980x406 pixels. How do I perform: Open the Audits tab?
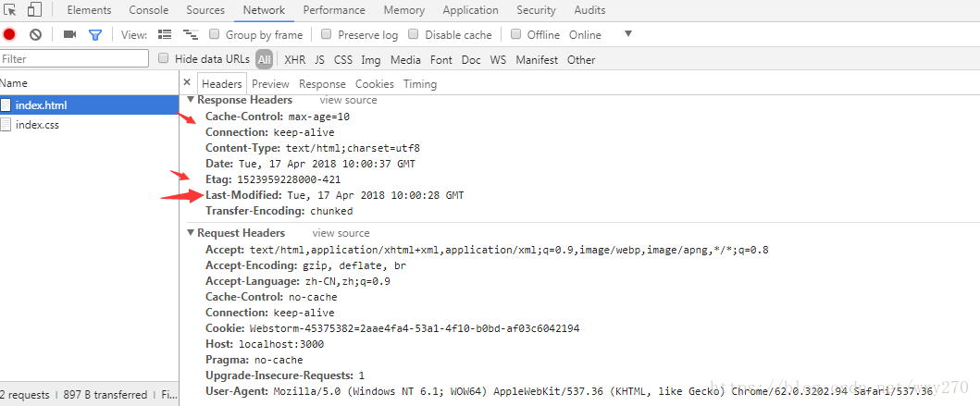point(589,10)
